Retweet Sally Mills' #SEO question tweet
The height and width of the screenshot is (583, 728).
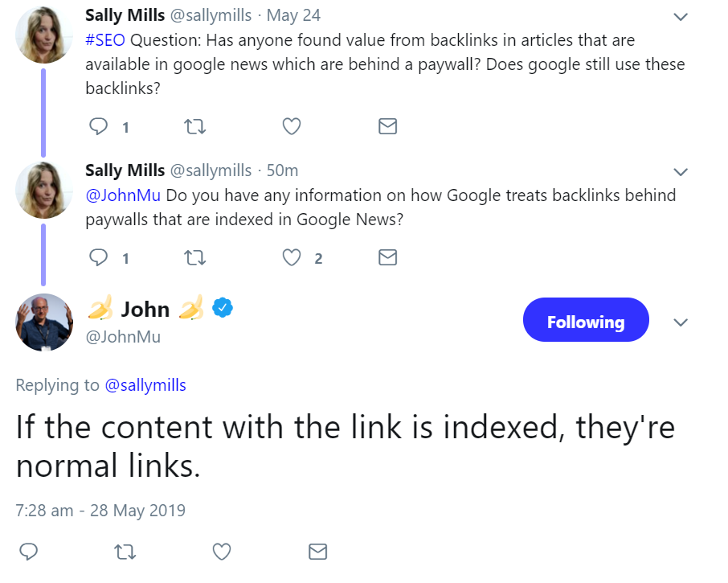click(194, 126)
